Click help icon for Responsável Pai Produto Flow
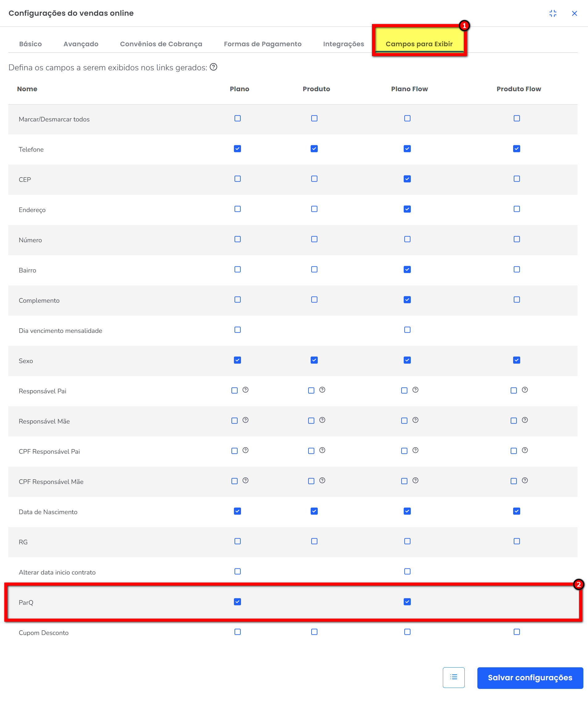Viewport: 588px width, 708px height. click(525, 390)
